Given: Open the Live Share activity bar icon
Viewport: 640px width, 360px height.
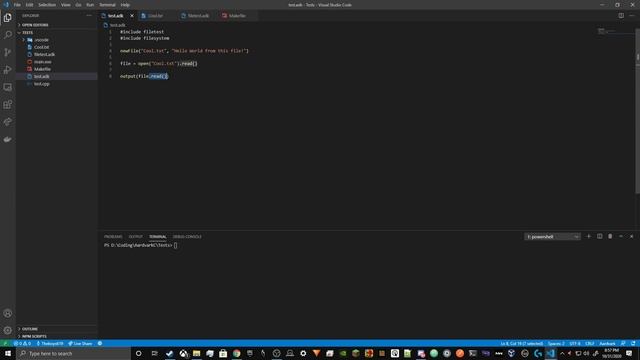Looking at the screenshot, I should click(7, 122).
